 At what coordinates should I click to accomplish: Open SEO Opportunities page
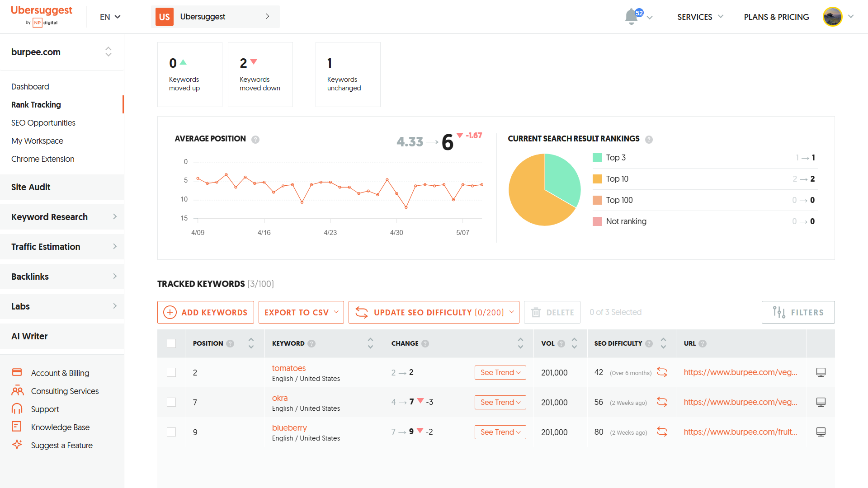43,122
